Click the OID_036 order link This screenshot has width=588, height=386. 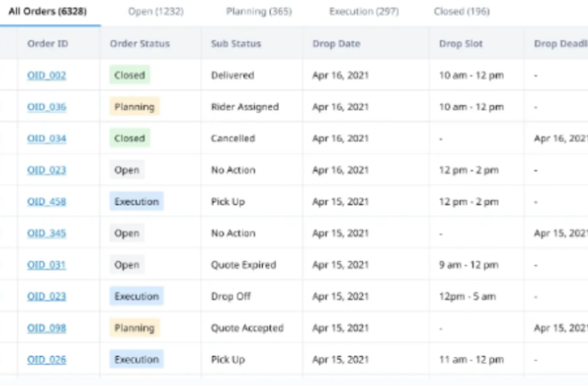46,107
